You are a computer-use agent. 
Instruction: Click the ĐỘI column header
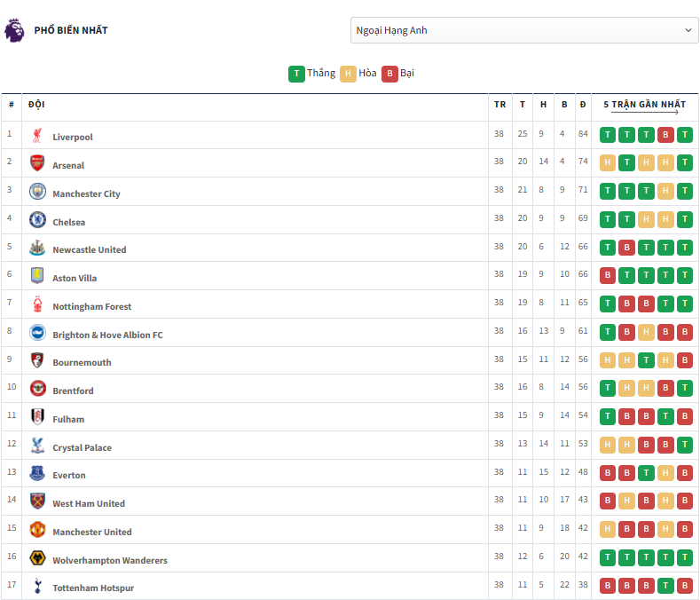pos(36,105)
